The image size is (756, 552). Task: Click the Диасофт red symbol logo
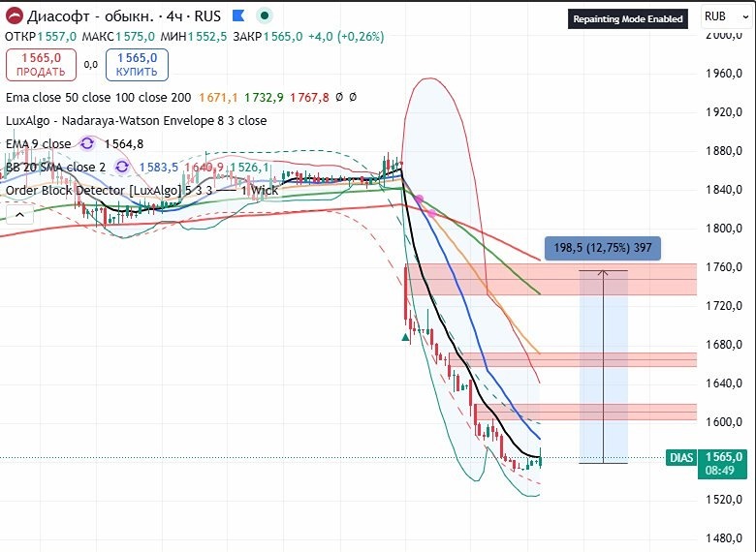(14, 16)
